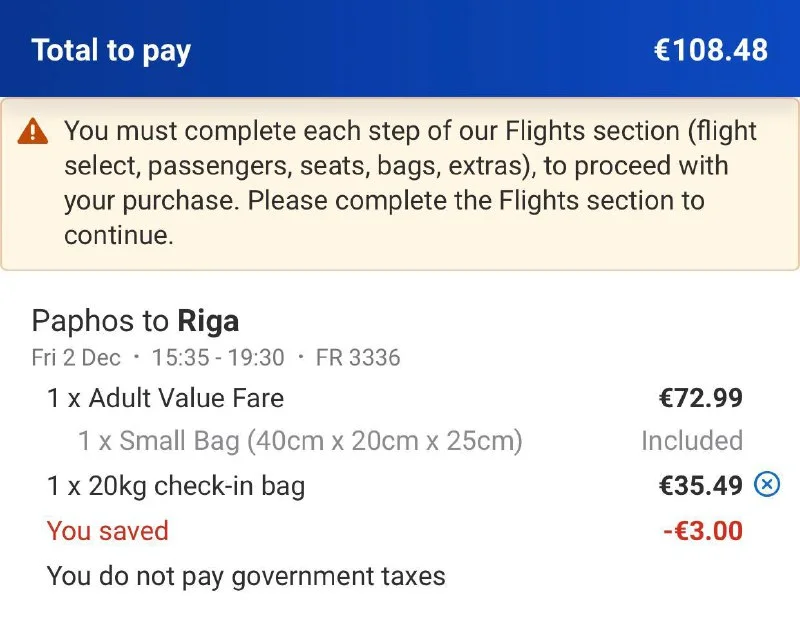This screenshot has height=618, width=800.
Task: Click the orange warning triangle icon
Action: 33,131
